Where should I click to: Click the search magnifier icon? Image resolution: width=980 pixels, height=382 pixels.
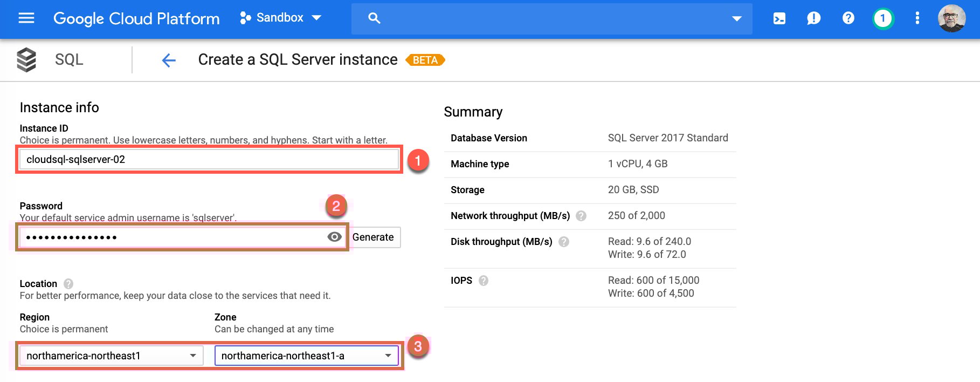374,18
